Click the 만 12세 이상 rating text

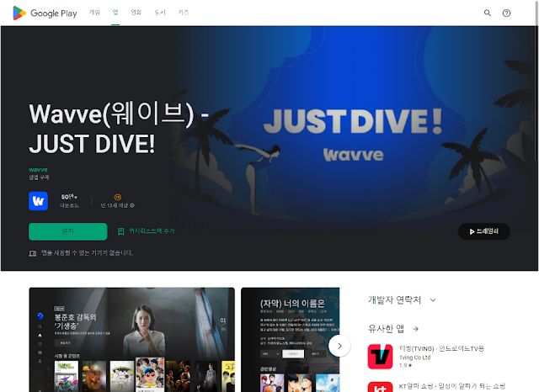tap(115, 205)
